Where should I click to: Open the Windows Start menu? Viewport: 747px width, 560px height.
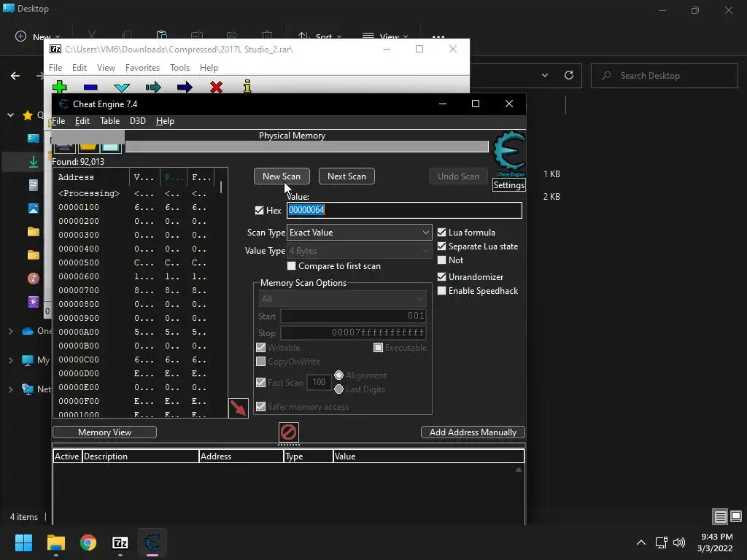(x=23, y=542)
